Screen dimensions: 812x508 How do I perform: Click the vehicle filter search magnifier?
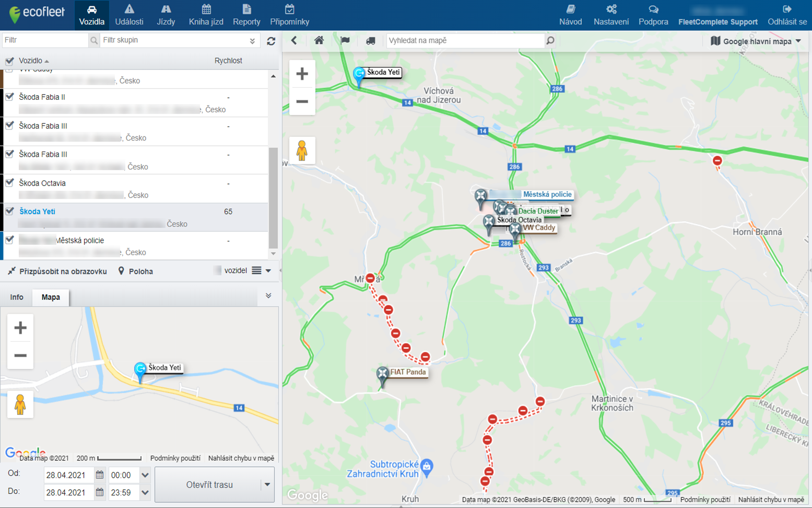(x=94, y=40)
